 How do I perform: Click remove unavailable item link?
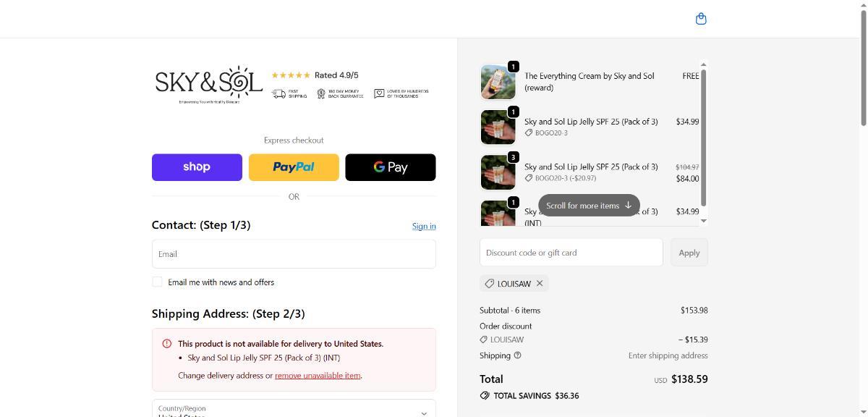[x=318, y=376]
